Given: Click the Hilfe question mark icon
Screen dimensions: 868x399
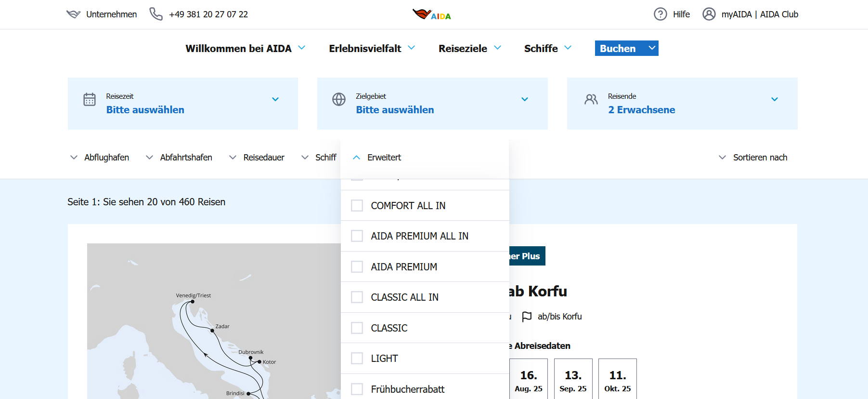Looking at the screenshot, I should coord(660,14).
